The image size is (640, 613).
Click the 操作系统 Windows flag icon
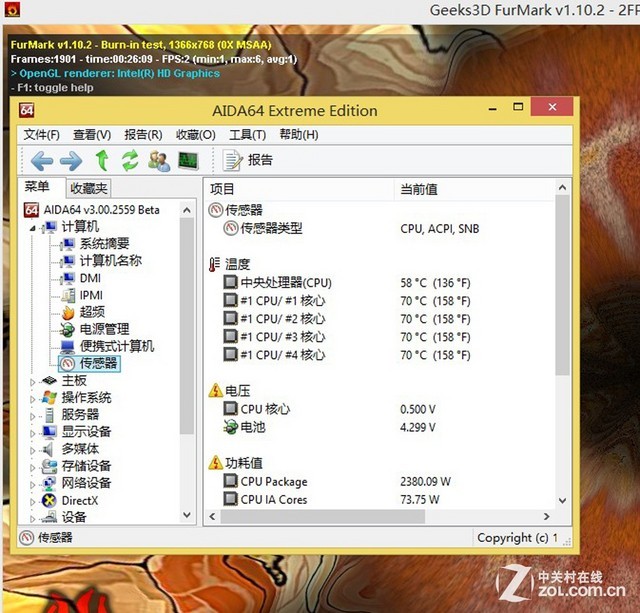pyautogui.click(x=49, y=398)
